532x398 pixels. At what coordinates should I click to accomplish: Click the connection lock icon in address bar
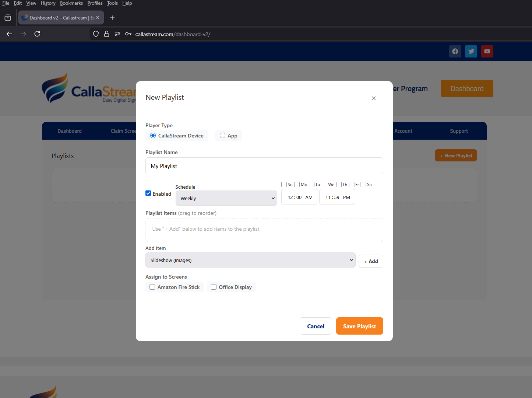click(x=106, y=34)
